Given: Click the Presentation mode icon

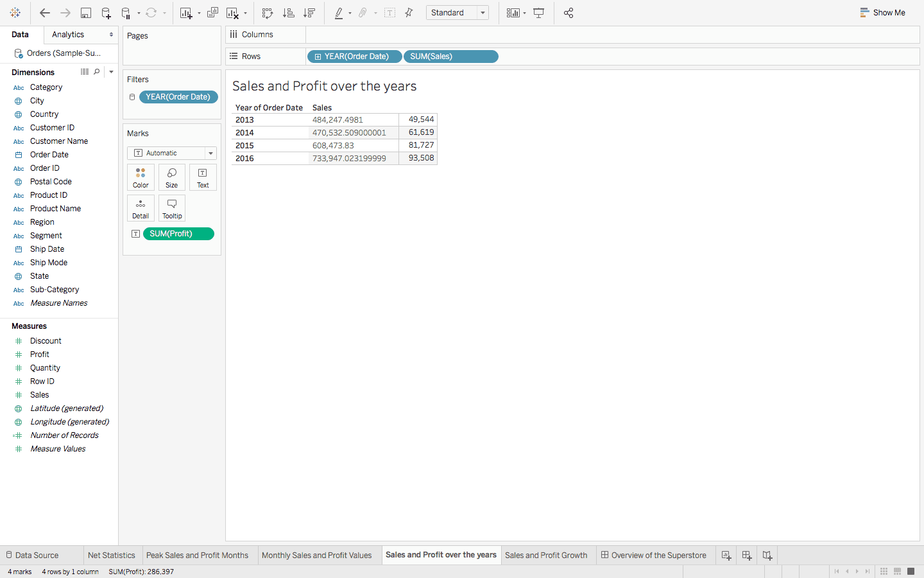Looking at the screenshot, I should coord(539,13).
